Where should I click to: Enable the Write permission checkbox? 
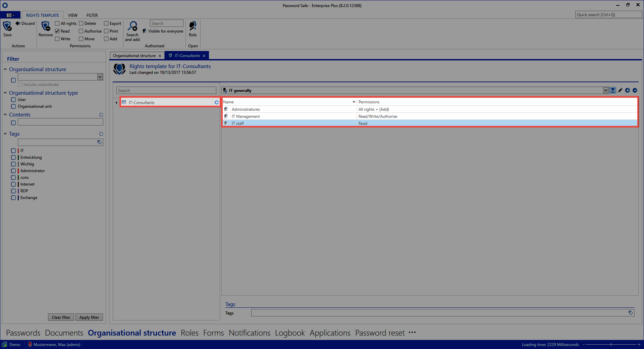tap(57, 39)
